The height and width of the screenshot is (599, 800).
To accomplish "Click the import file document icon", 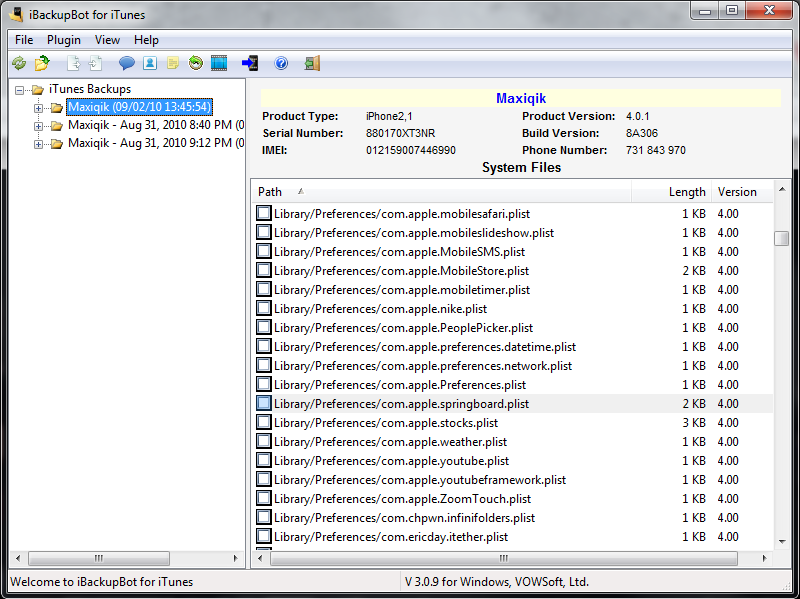I will pos(95,63).
